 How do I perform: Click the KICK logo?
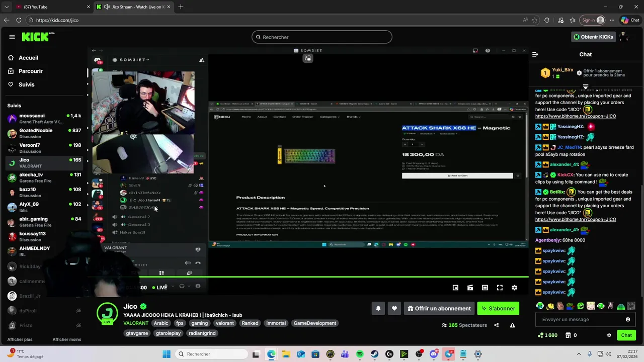38,37
